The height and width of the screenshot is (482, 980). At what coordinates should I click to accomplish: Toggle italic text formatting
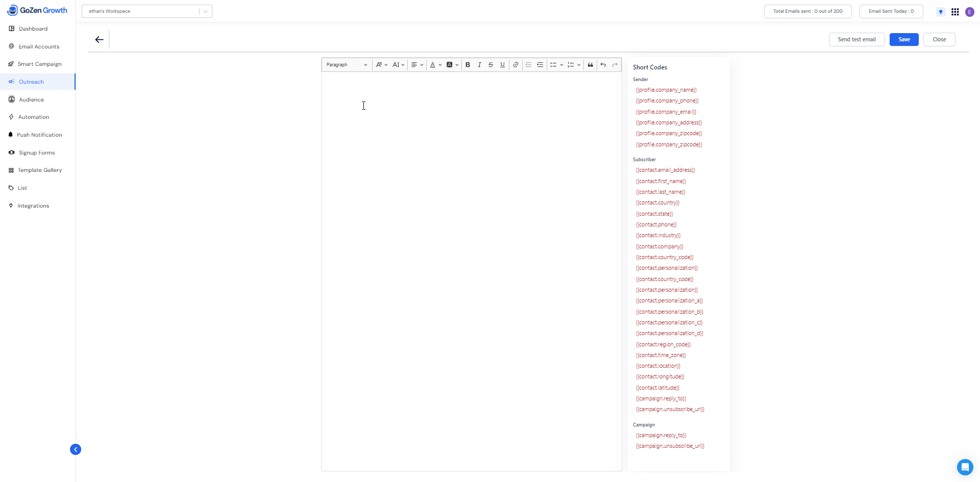coord(479,65)
